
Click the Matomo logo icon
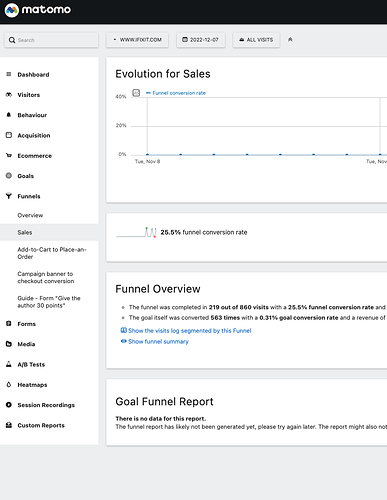pyautogui.click(x=11, y=10)
